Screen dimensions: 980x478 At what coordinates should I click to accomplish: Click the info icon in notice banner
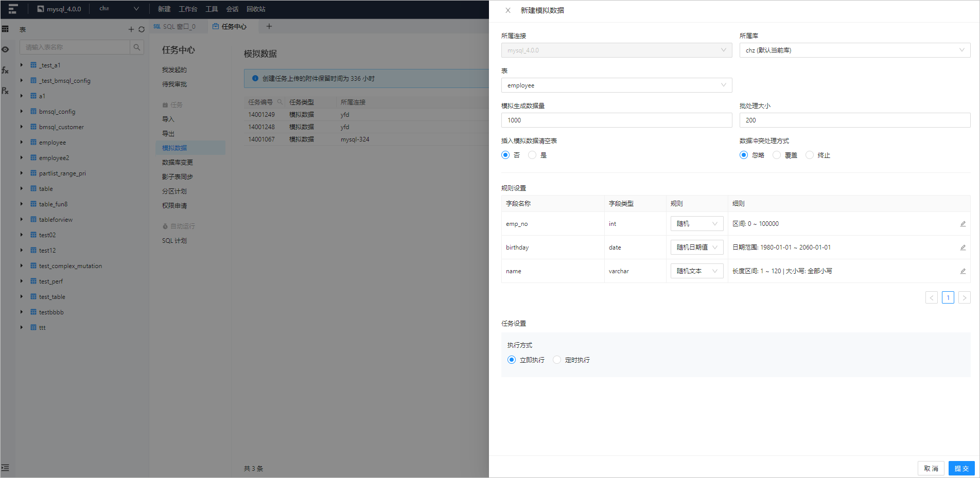[x=255, y=78]
